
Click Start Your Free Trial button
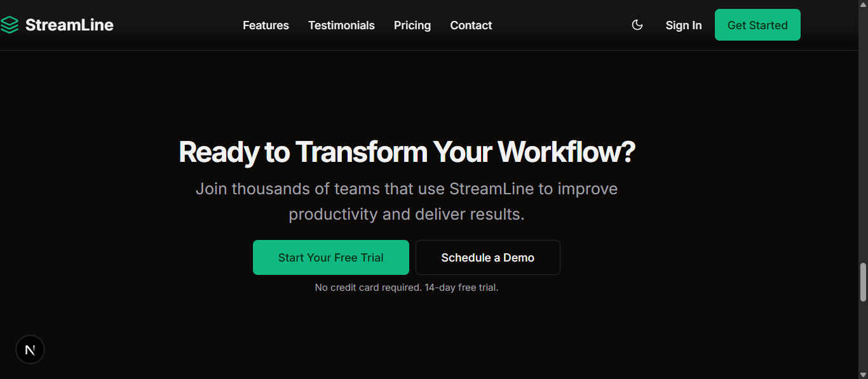click(331, 258)
